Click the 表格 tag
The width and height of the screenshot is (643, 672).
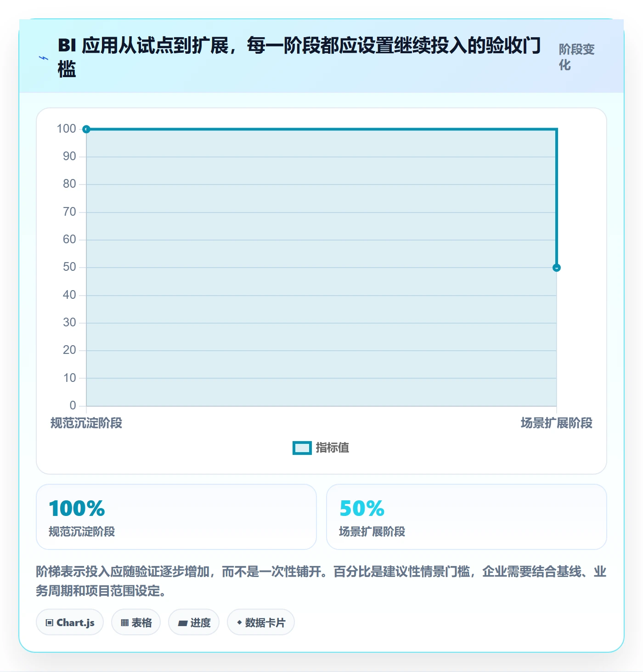point(136,622)
